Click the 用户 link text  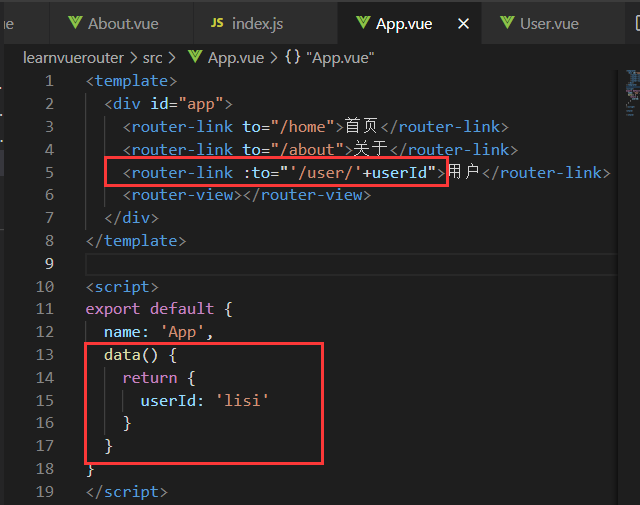tap(463, 171)
